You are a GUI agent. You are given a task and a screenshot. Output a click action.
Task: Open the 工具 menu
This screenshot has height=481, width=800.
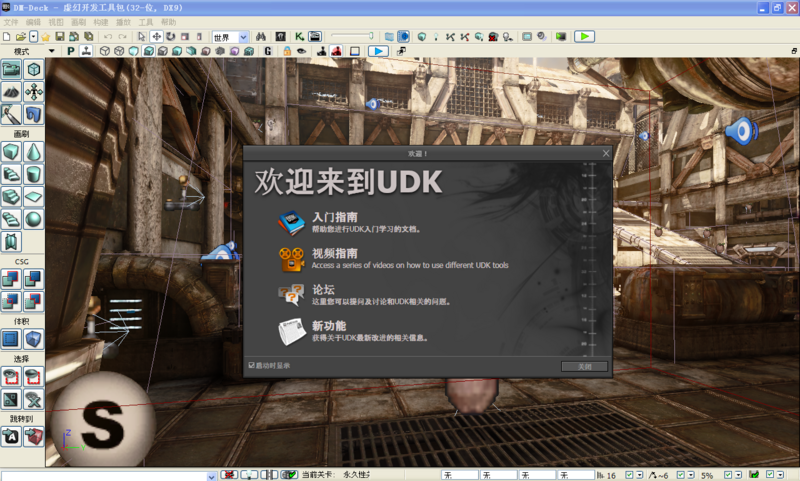[145, 22]
